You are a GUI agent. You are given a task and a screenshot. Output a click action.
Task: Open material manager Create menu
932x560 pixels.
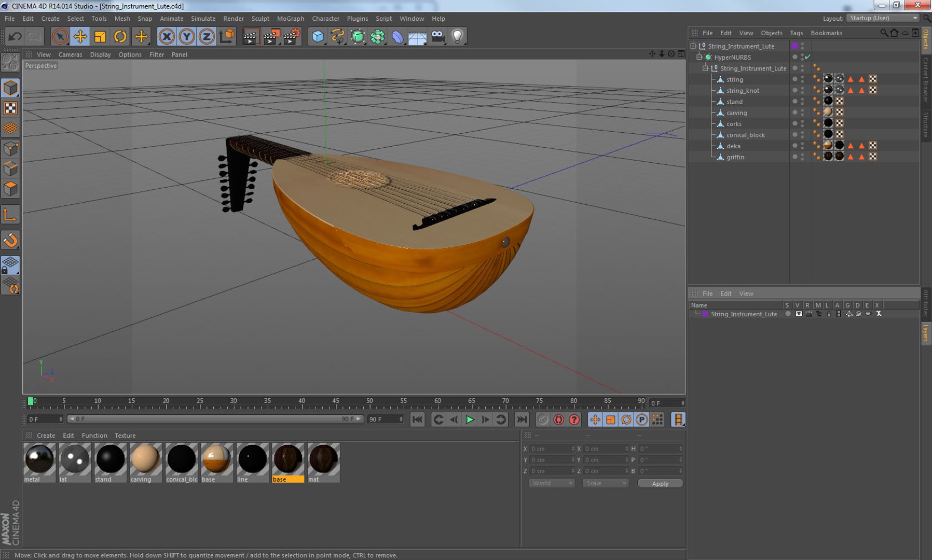46,436
